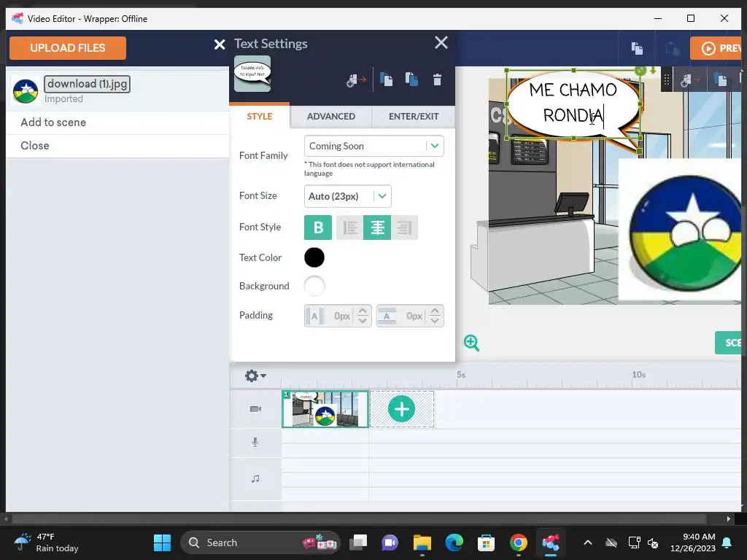Image resolution: width=747 pixels, height=560 pixels.
Task: Close the Text Settings panel with X
Action: pyautogui.click(x=441, y=42)
